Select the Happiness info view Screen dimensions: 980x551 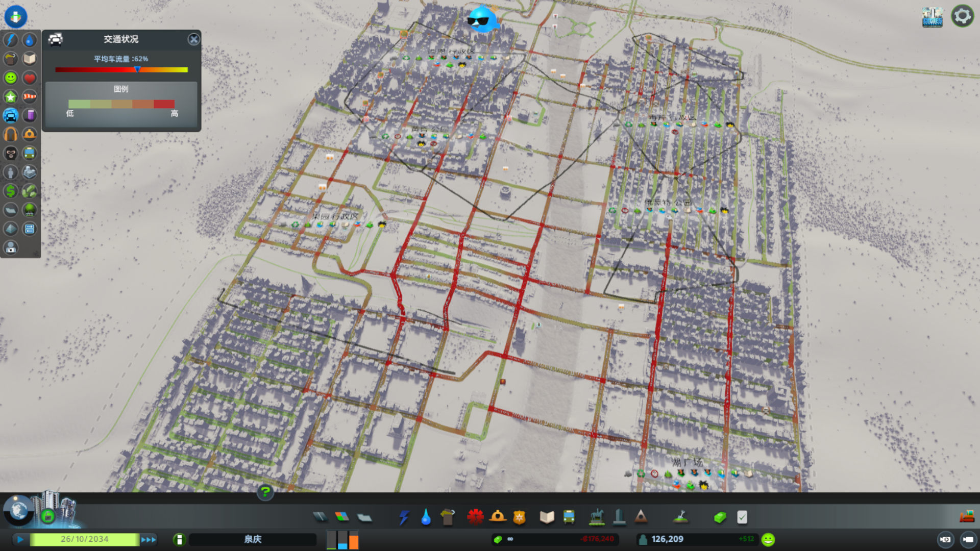click(x=11, y=78)
